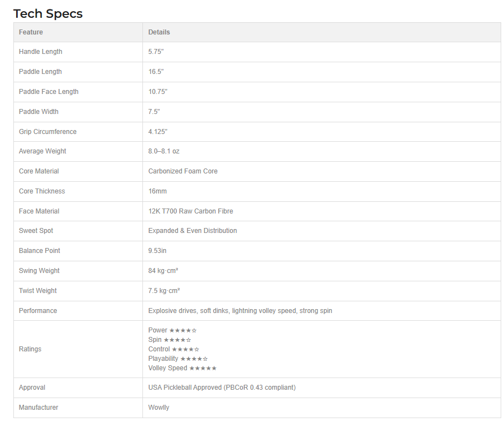Click the Tech Specs heading

click(48, 14)
